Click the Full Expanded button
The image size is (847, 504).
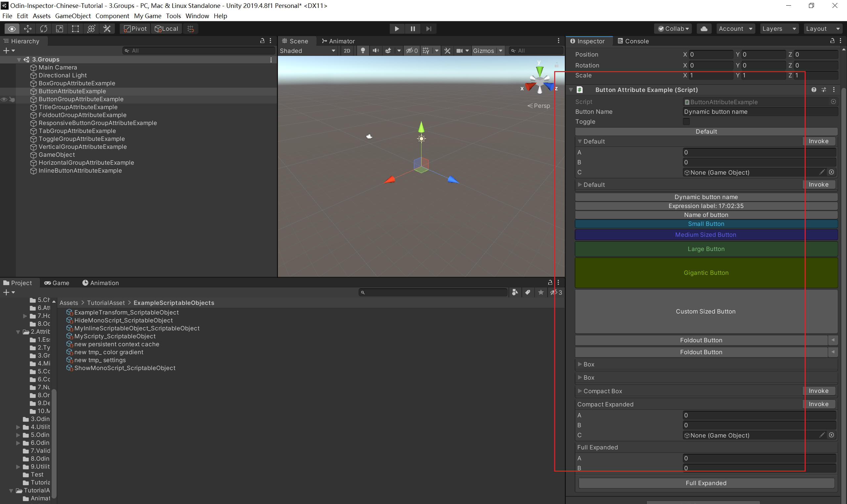pyautogui.click(x=706, y=483)
